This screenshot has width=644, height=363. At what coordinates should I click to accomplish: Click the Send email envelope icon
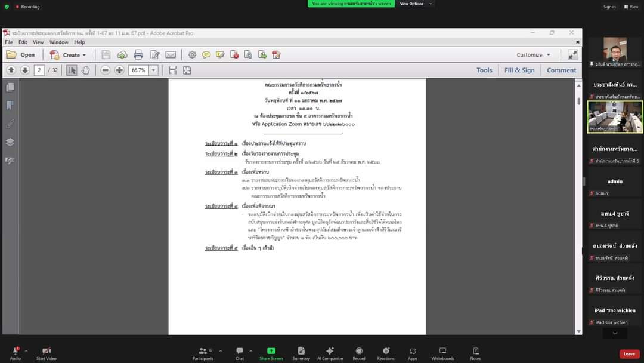171,55
